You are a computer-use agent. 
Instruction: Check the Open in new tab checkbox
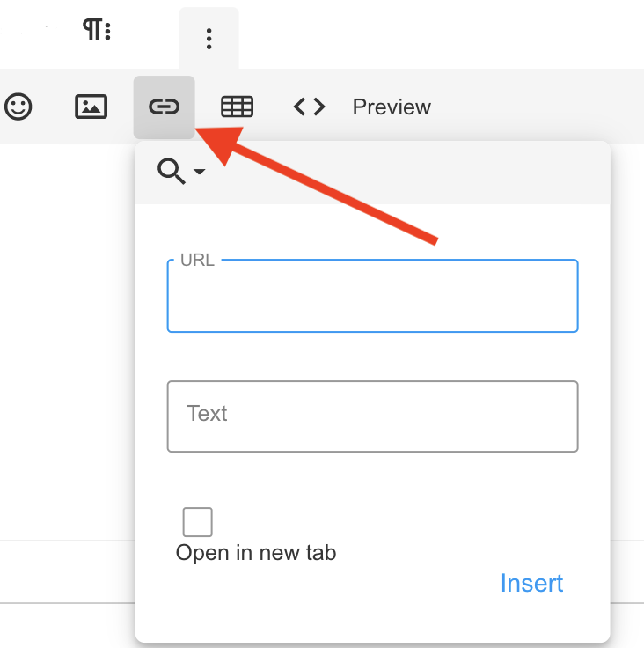197,522
